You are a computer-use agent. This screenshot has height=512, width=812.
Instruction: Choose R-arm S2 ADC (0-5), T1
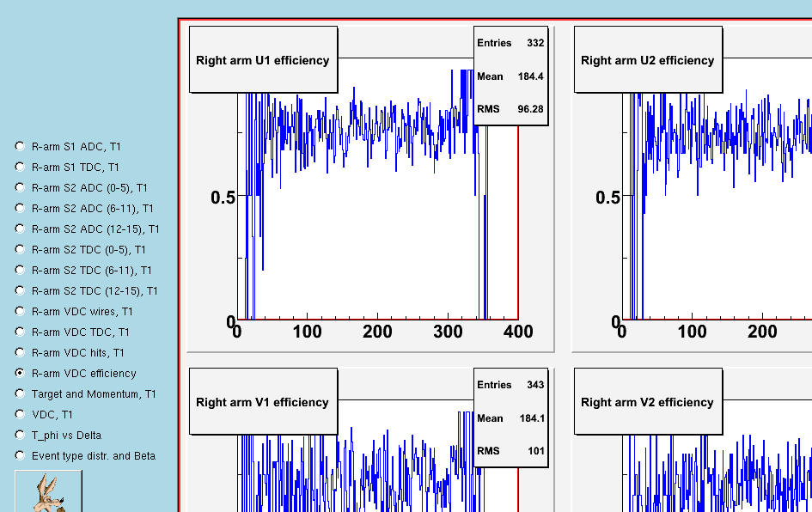coord(20,188)
